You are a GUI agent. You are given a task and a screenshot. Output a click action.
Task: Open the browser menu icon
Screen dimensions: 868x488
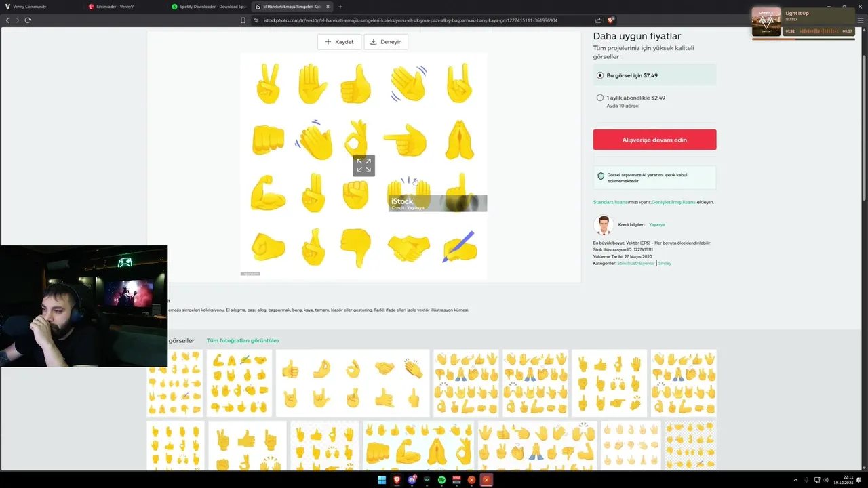pyautogui.click(x=861, y=20)
